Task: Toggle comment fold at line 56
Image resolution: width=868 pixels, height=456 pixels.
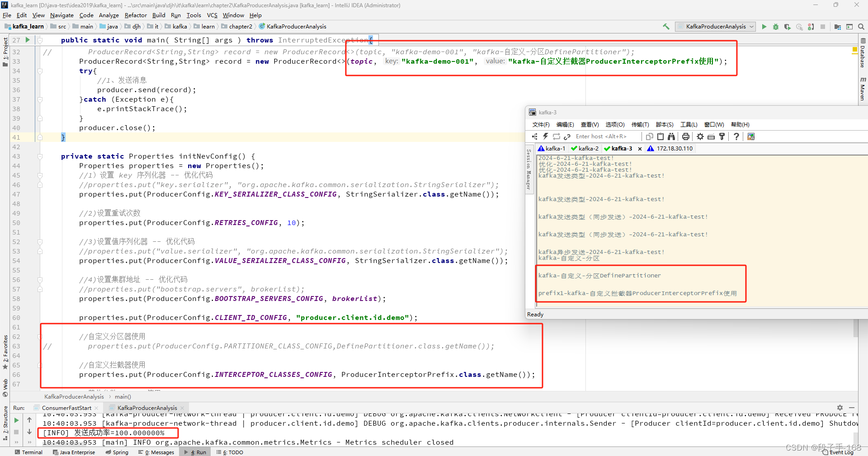Action: click(x=40, y=280)
